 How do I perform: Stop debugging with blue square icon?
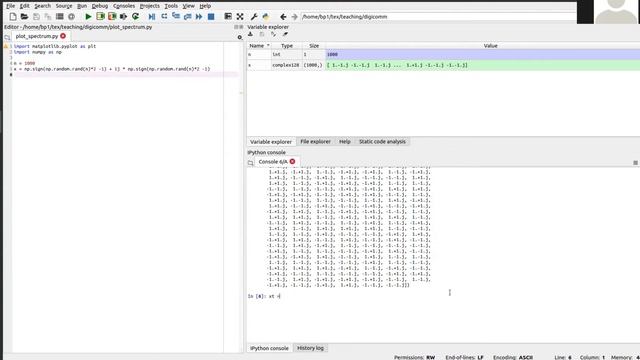211,17
